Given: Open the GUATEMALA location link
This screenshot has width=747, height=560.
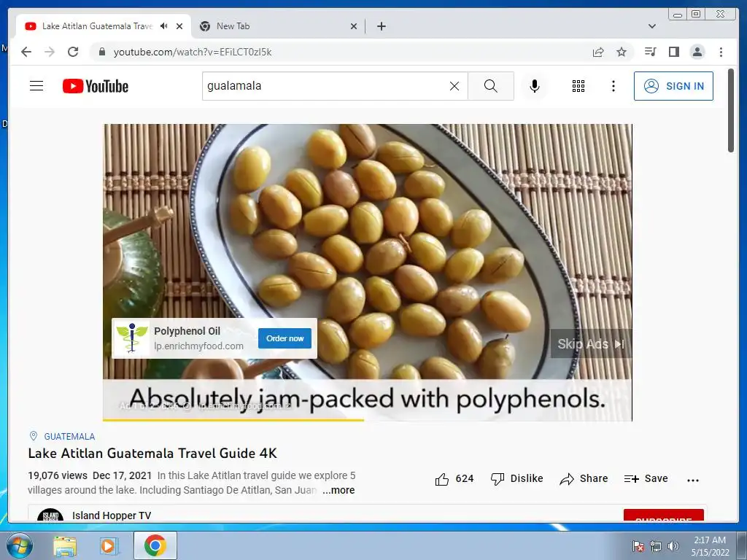Looking at the screenshot, I should (69, 437).
